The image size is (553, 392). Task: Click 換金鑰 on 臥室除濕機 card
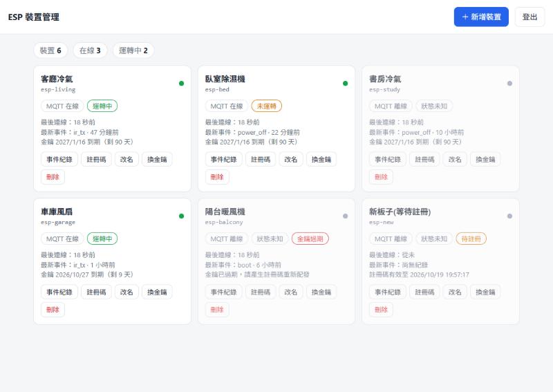pyautogui.click(x=321, y=160)
